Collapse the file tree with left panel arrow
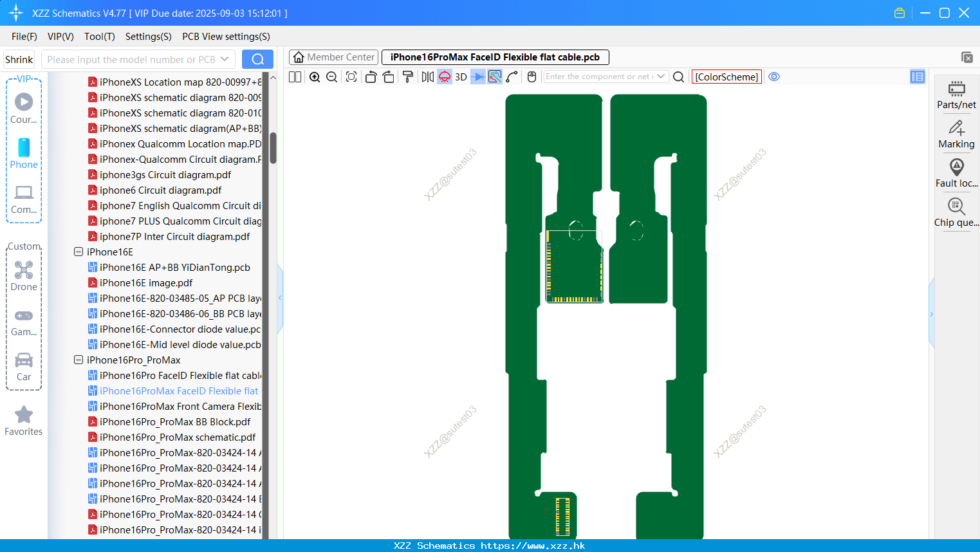 click(x=280, y=298)
